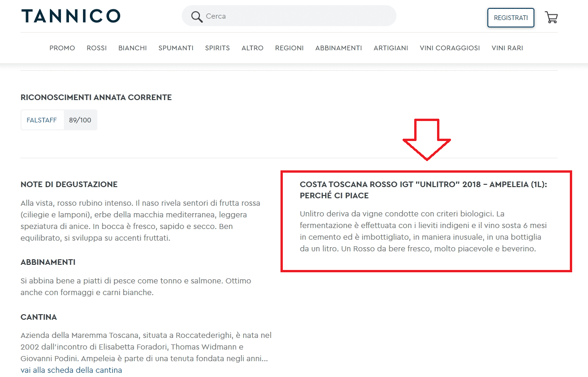The width and height of the screenshot is (588, 377).
Task: Open the ALTRO menu
Action: coord(253,48)
